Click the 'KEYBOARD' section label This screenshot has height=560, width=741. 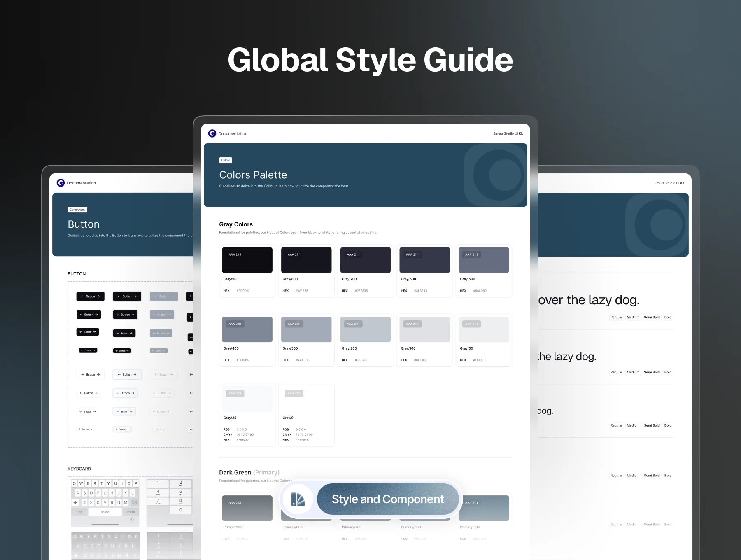(79, 469)
